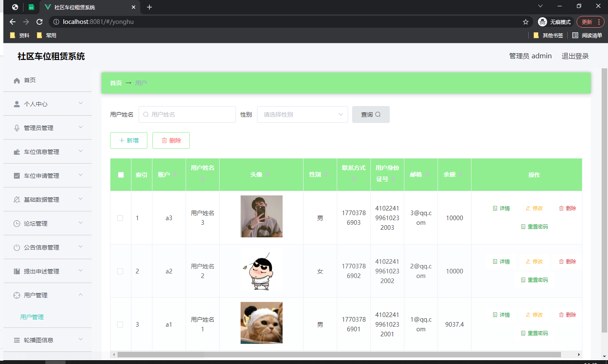
Task: Check the row checkbox for user a1
Action: pos(121,324)
